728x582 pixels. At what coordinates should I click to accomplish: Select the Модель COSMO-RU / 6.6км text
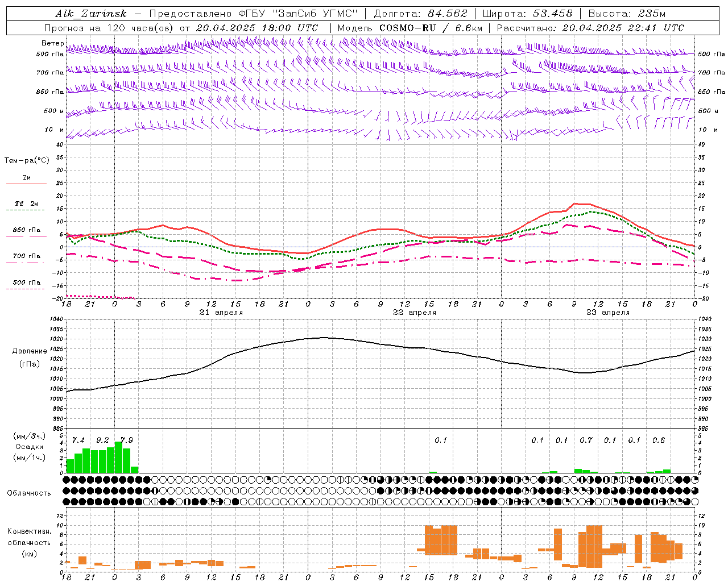point(409,28)
